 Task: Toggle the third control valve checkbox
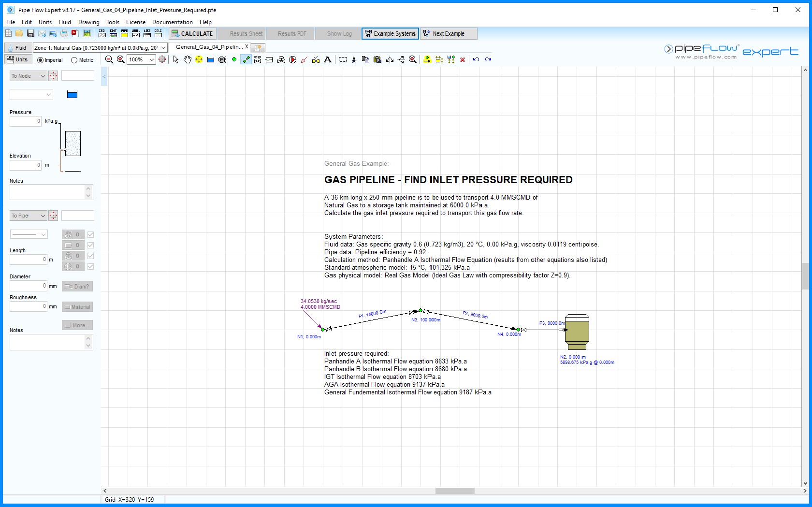point(90,256)
